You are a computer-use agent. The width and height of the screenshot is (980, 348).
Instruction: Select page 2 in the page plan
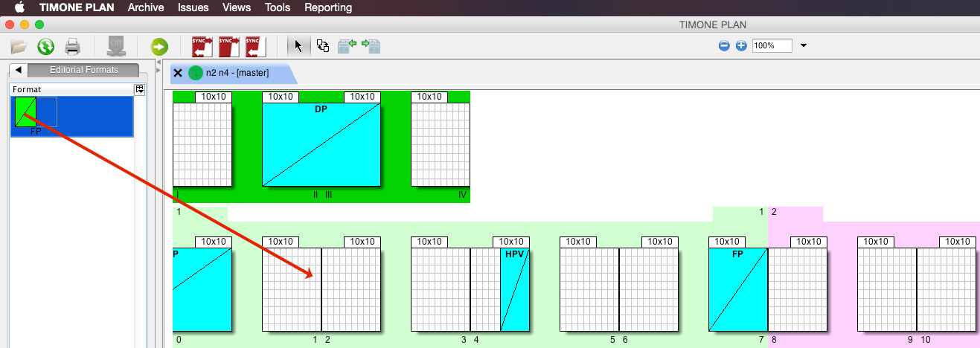(351, 289)
